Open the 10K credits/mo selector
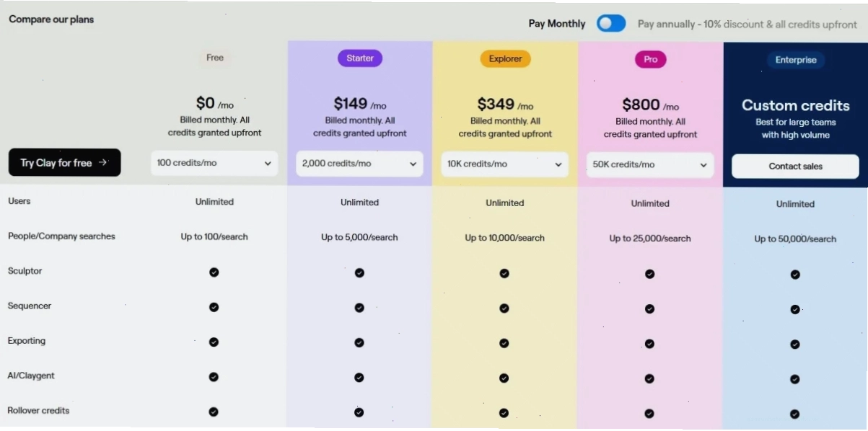 coord(504,164)
